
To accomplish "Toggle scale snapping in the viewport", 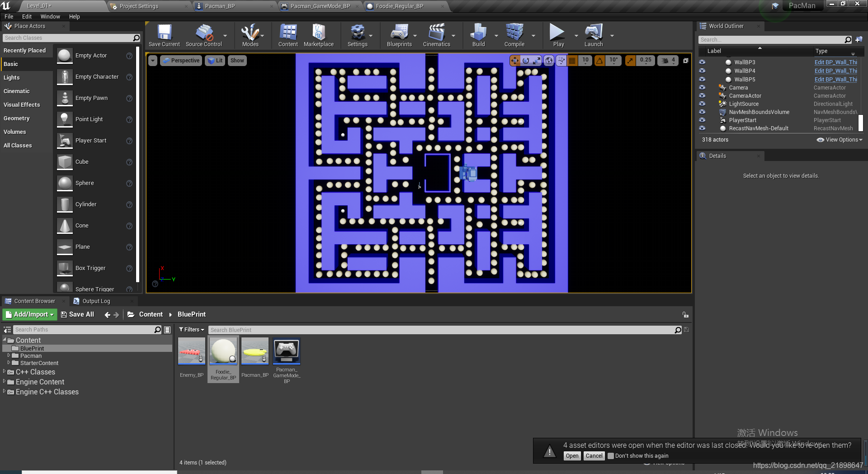I will click(x=630, y=60).
